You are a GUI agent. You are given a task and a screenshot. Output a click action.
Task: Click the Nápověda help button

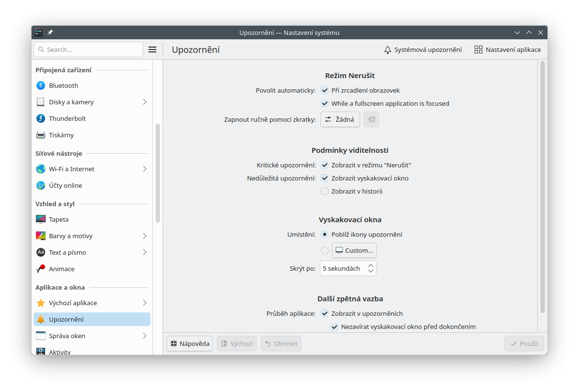190,343
